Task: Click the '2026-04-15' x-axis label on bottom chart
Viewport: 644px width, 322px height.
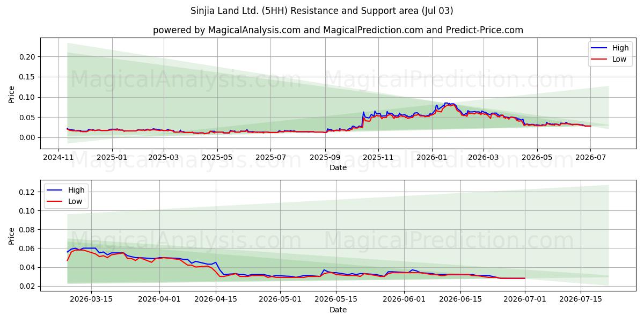Action: pos(216,299)
